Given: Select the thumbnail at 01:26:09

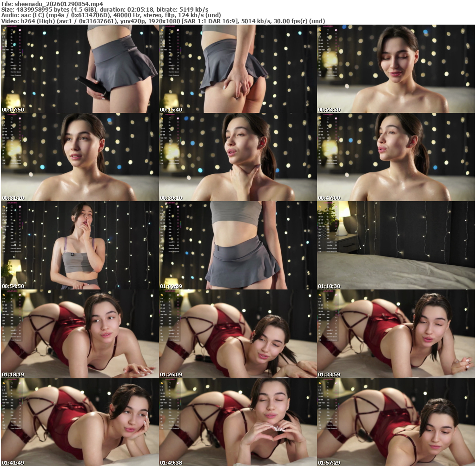Looking at the screenshot, I should [x=238, y=334].
